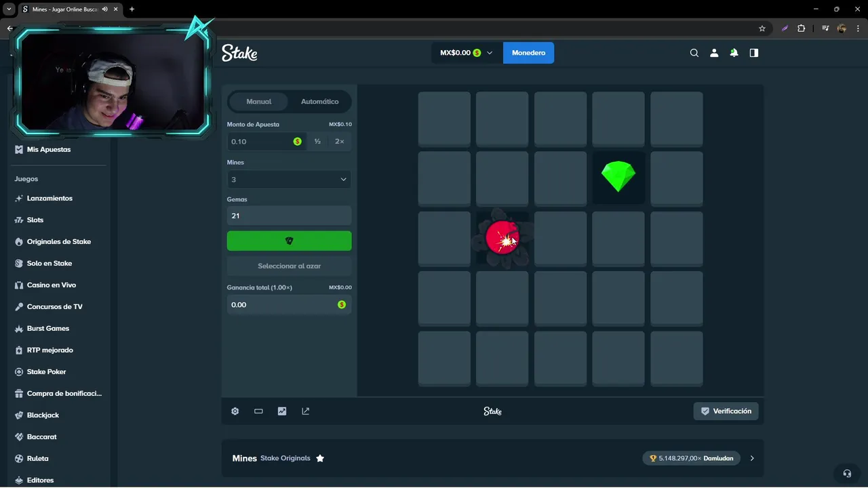Close the Mines browser tab
868x488 pixels.
coord(115,9)
